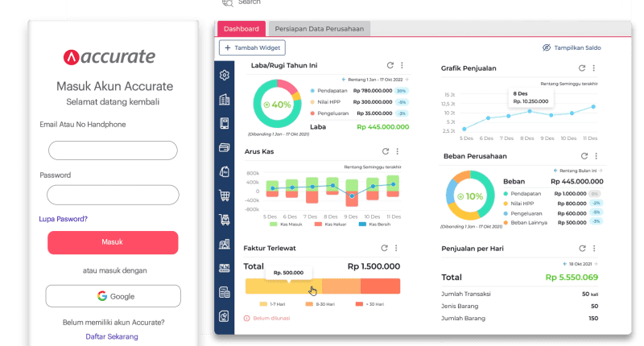
Task: Toggle Tampilkan Saldo visibility
Action: pyautogui.click(x=572, y=48)
